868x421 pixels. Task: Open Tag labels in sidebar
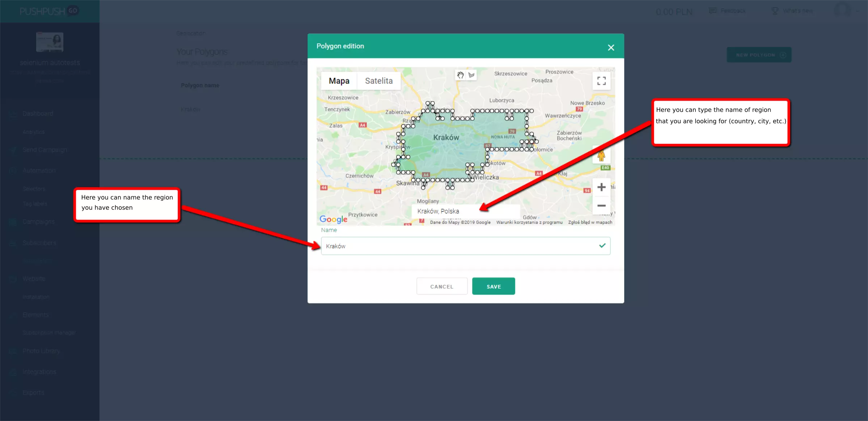coord(35,204)
